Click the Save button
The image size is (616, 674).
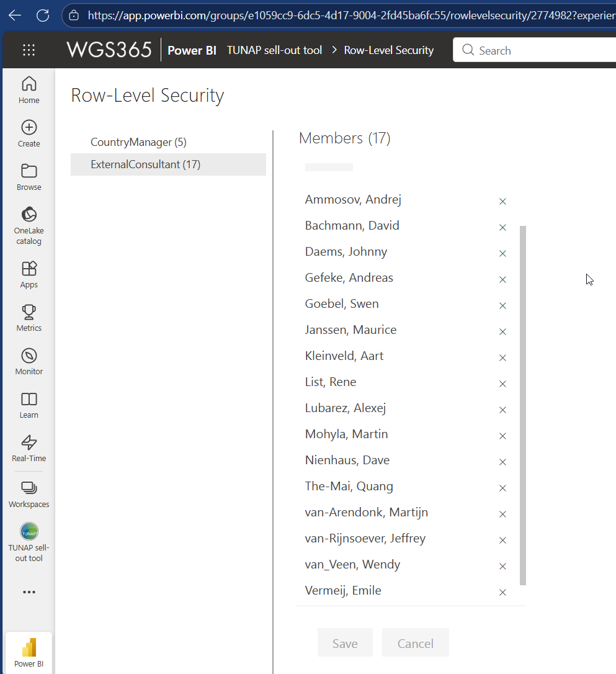click(x=345, y=643)
